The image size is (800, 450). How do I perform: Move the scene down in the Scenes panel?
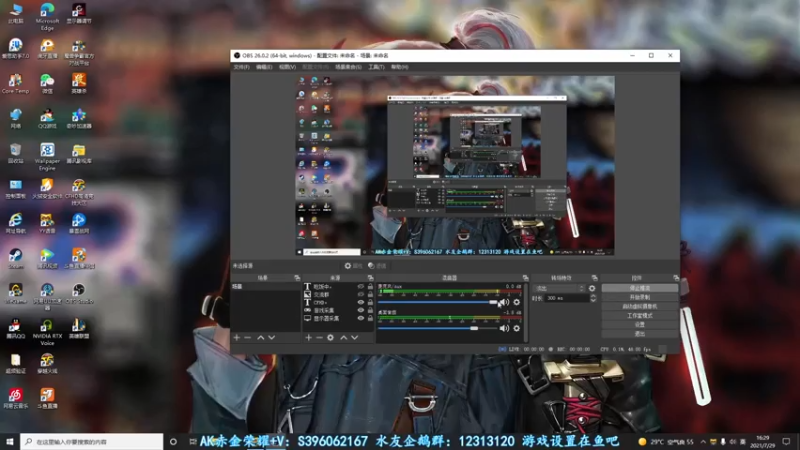click(271, 338)
